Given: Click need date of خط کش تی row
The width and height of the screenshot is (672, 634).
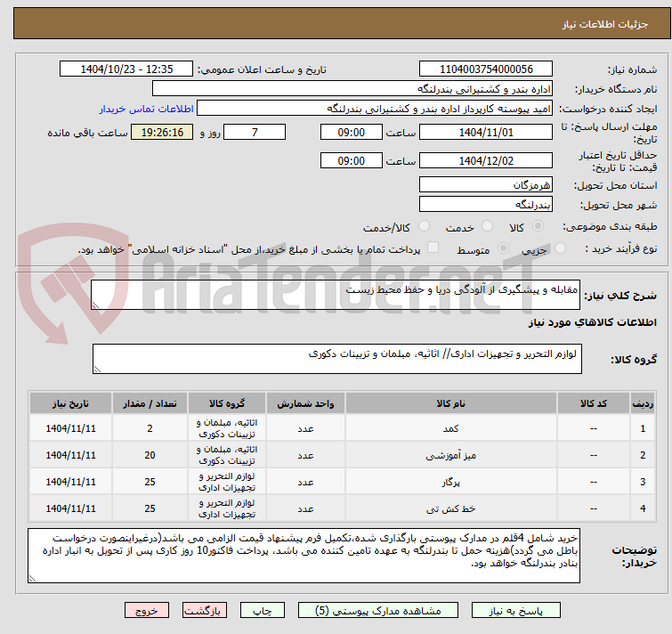Looking at the screenshot, I should point(70,508).
